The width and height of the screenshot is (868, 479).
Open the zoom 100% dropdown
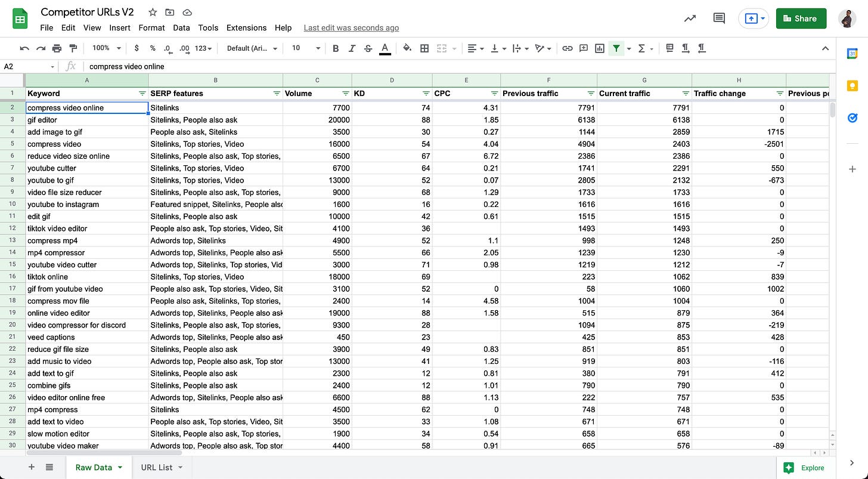pos(107,48)
